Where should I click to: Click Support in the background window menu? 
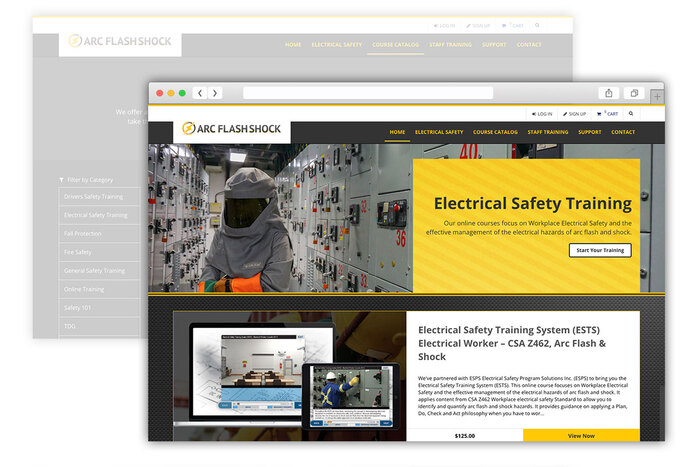[494, 45]
